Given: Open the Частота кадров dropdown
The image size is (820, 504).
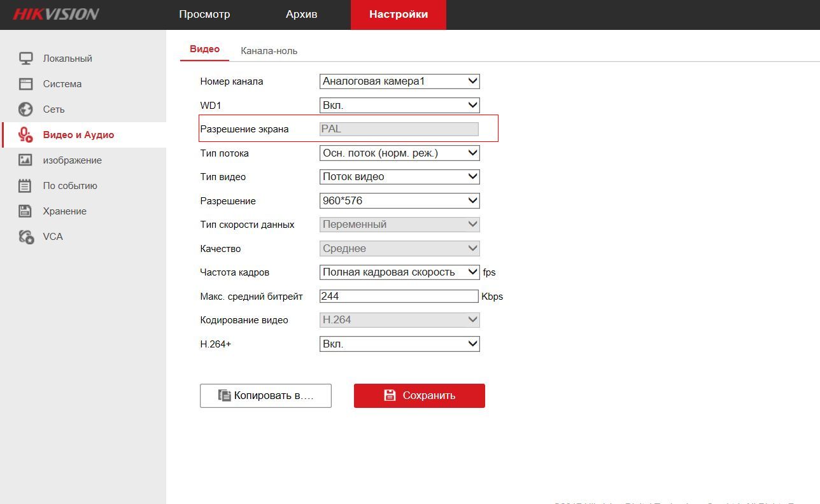Looking at the screenshot, I should point(399,272).
